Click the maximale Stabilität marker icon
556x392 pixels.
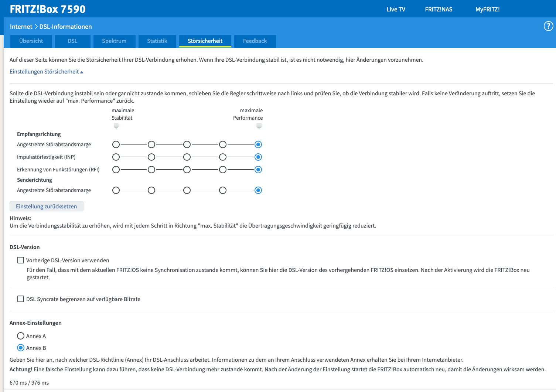pyautogui.click(x=116, y=126)
